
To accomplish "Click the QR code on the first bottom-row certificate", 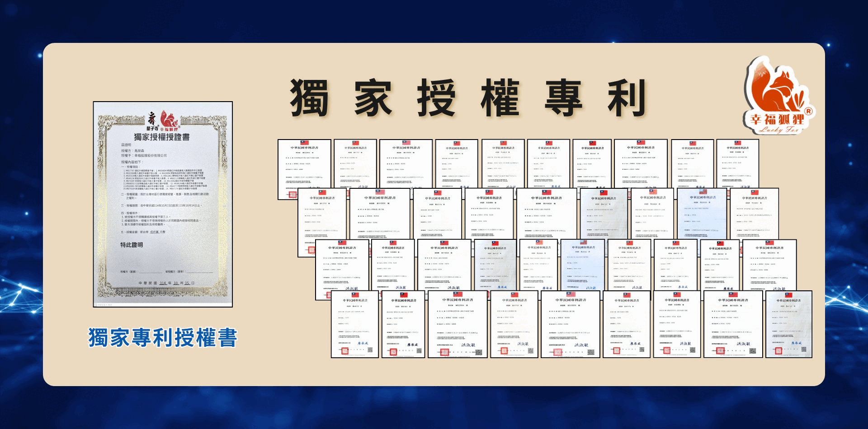I will click(x=370, y=350).
